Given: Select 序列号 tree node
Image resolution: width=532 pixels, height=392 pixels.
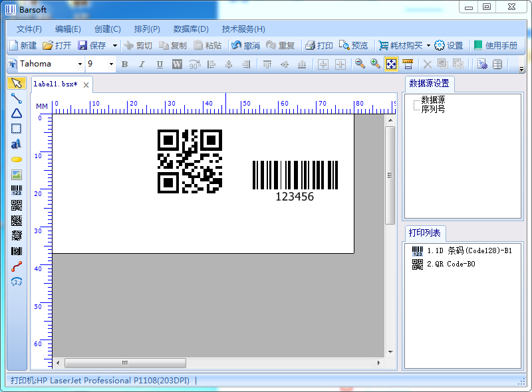Looking at the screenshot, I should coord(433,109).
